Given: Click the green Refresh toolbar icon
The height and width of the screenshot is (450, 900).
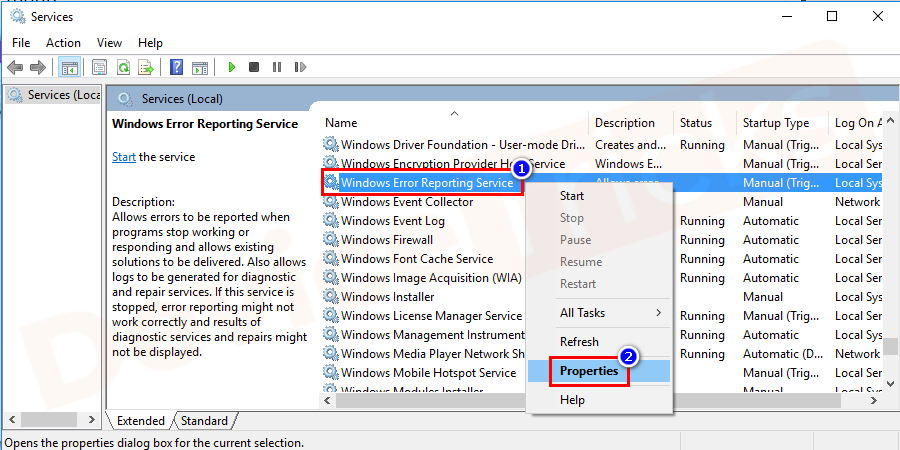Looking at the screenshot, I should tap(123, 68).
